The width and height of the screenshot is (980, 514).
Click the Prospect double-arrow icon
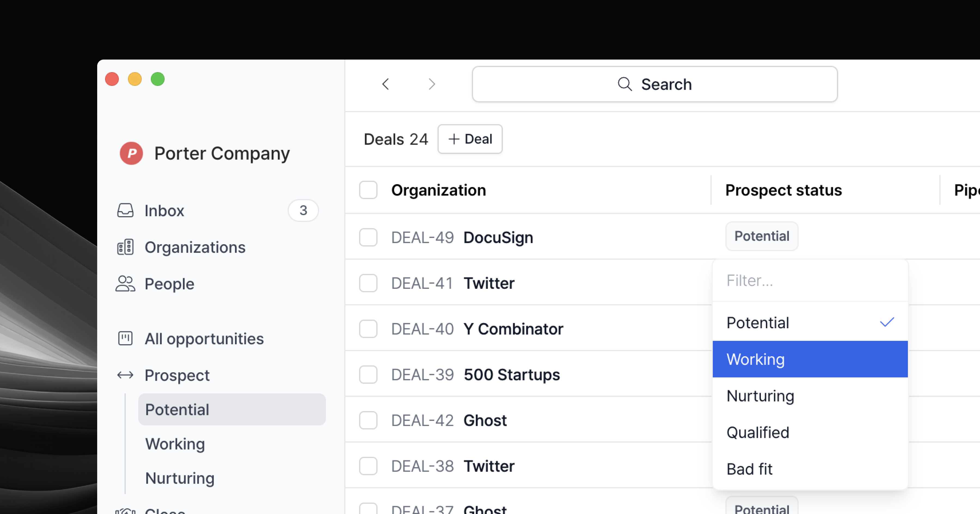[125, 375]
